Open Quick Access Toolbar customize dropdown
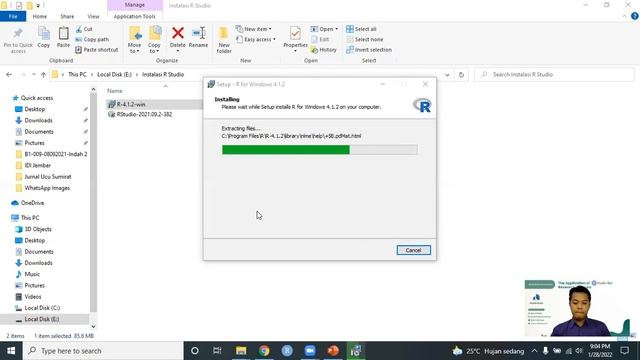The width and height of the screenshot is (640, 360). tap(38, 6)
